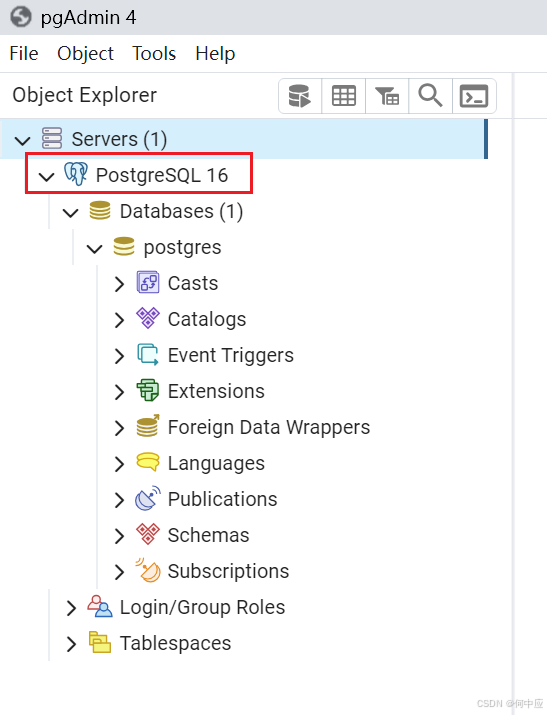
Task: Open the Object menu
Action: click(x=85, y=53)
